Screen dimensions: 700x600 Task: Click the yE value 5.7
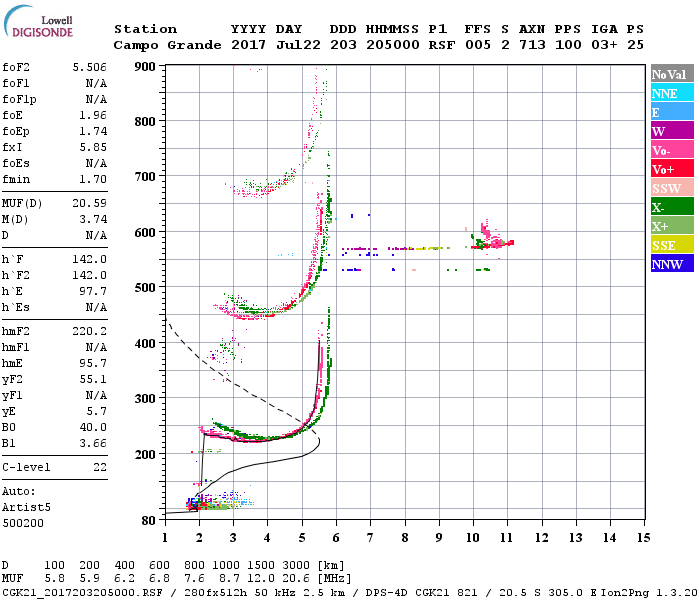pos(96,412)
